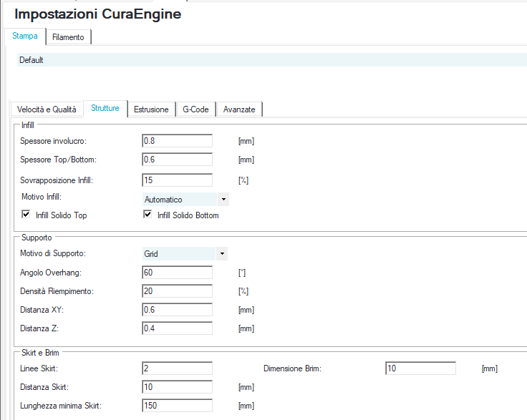
Task: Click the Spessore involucro input field
Action: pos(177,141)
